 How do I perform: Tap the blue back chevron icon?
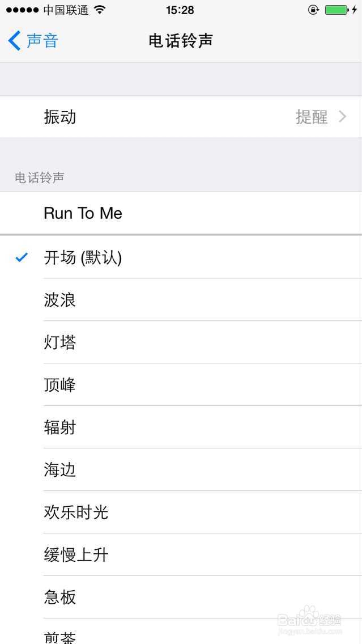point(14,41)
